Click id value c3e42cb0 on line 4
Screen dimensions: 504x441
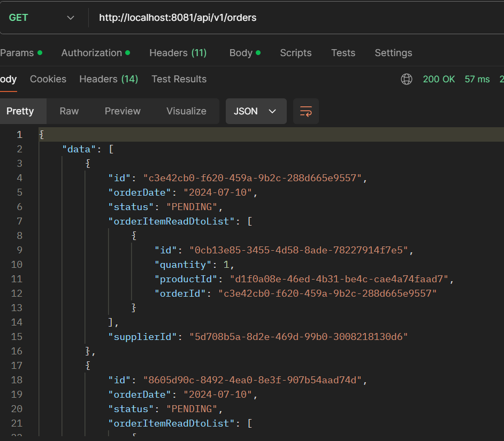(253, 178)
